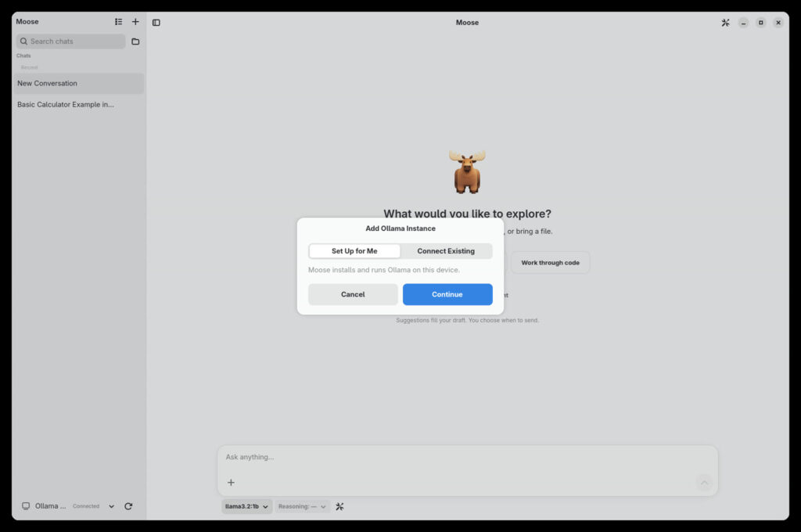
Task: Click the blue Continue button
Action: pos(447,294)
